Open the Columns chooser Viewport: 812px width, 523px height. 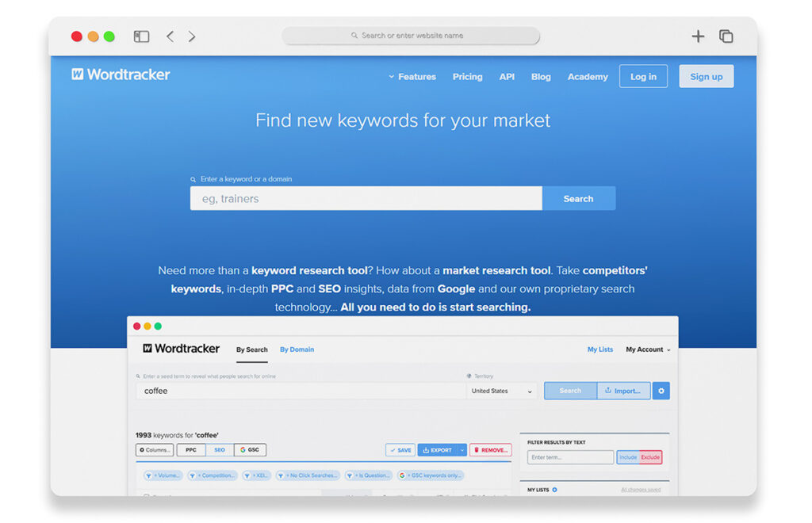pyautogui.click(x=155, y=450)
